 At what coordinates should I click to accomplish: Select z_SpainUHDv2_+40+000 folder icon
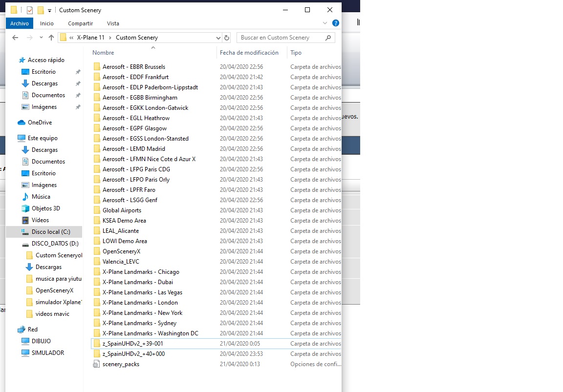(x=97, y=354)
